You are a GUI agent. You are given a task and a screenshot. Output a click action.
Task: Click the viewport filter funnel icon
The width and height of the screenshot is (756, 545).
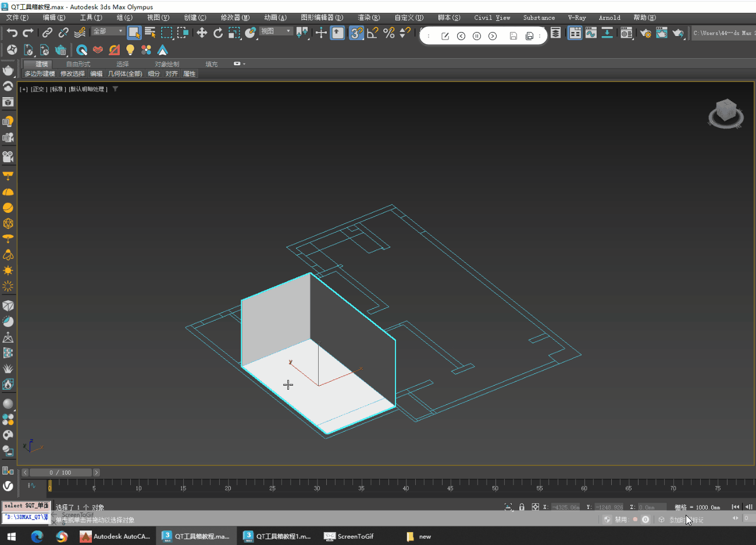tap(115, 89)
